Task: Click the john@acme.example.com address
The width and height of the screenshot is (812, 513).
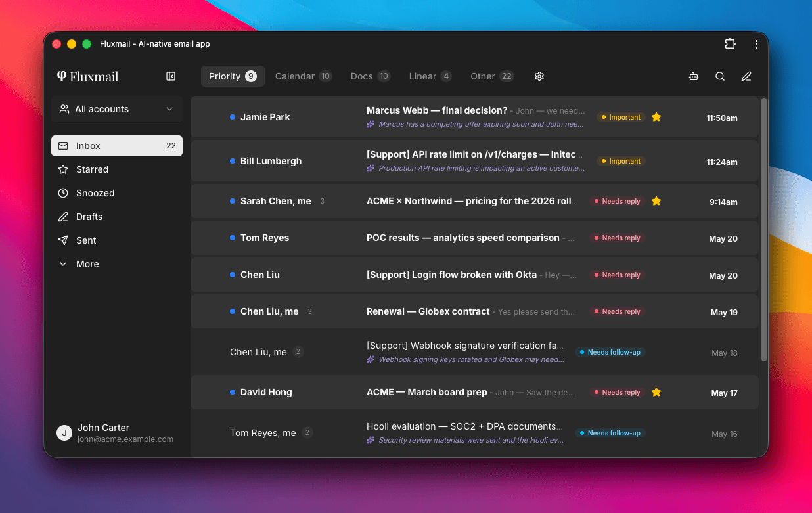Action: [x=125, y=439]
